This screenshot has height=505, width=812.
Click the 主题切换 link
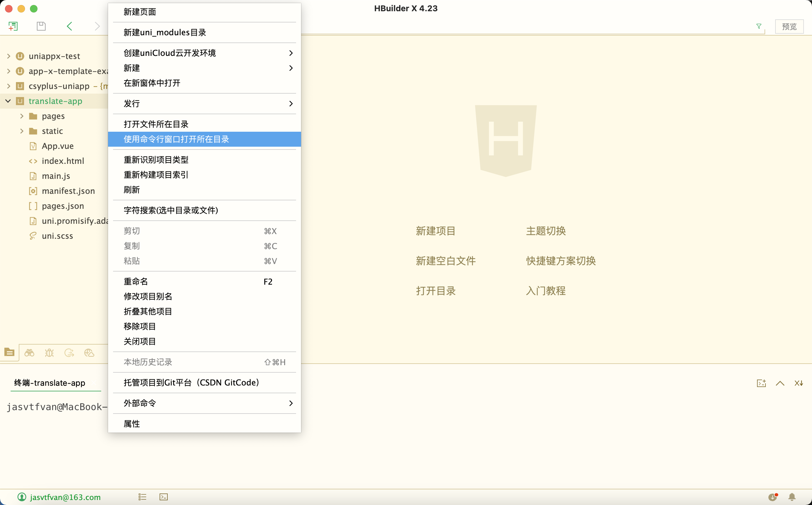click(x=546, y=231)
